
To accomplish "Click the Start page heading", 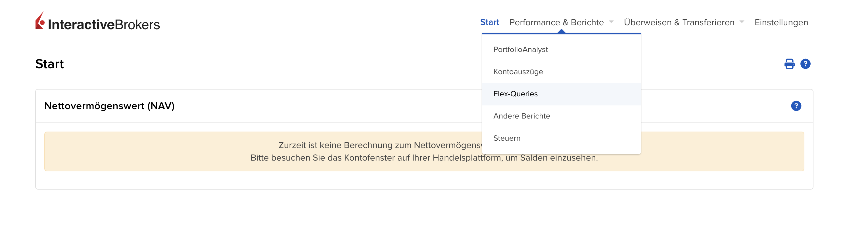I will point(49,64).
